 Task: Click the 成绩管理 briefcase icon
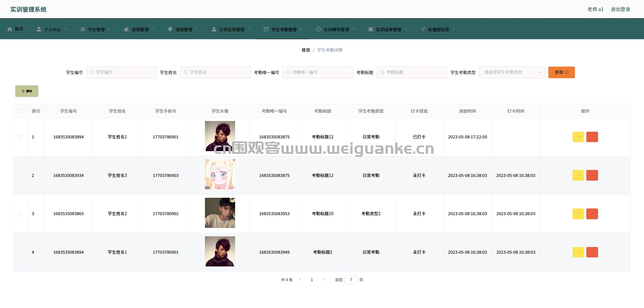126,29
